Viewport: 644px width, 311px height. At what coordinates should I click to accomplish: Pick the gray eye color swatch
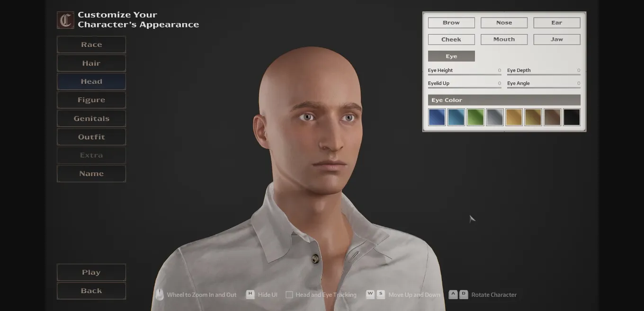pyautogui.click(x=494, y=117)
